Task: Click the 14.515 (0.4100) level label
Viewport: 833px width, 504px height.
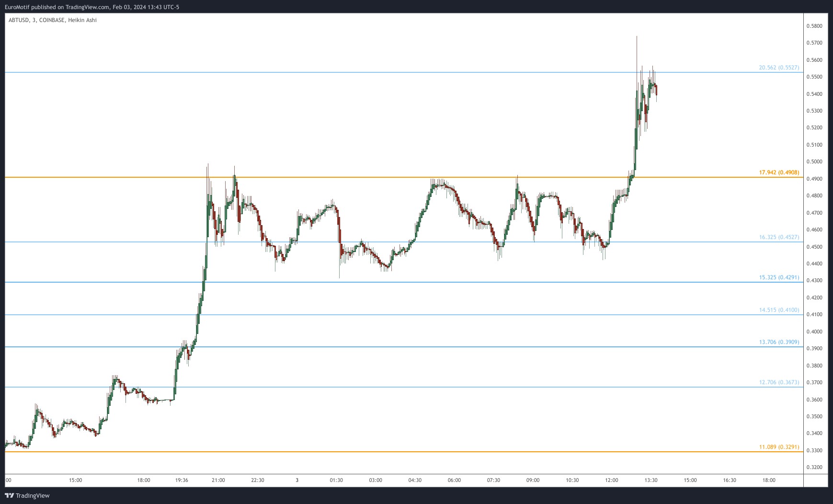Action: 779,310
